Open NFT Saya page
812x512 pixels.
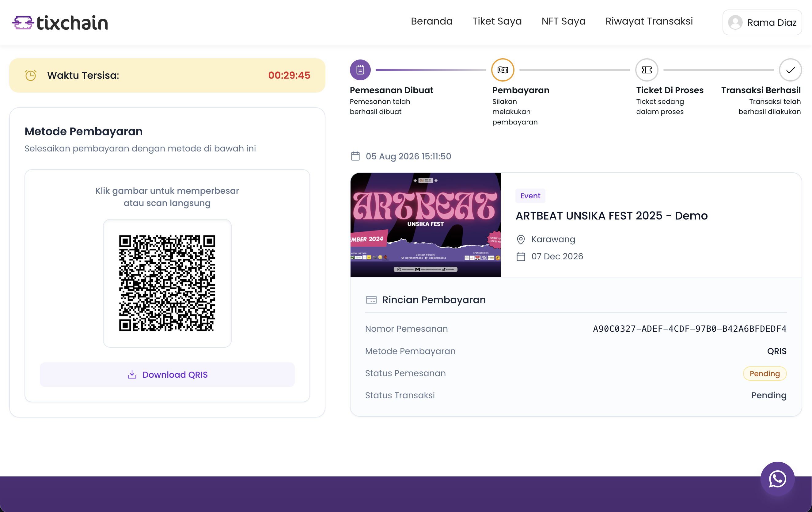click(563, 21)
